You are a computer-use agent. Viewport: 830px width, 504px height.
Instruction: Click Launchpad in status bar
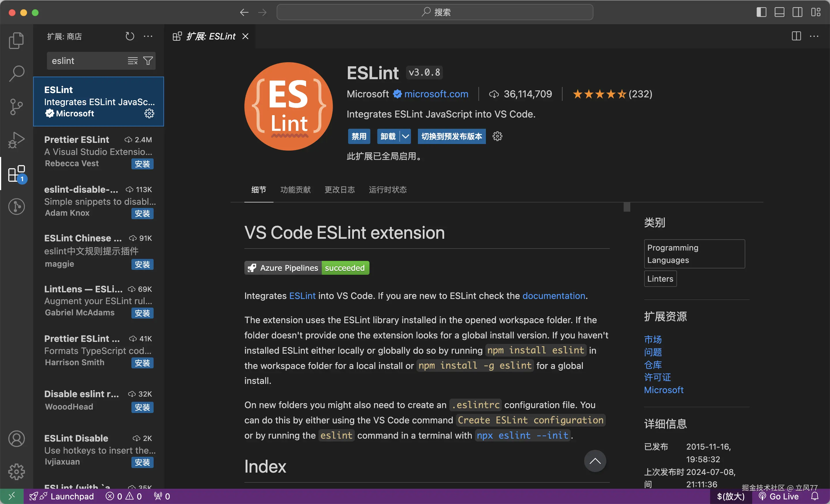(x=62, y=496)
